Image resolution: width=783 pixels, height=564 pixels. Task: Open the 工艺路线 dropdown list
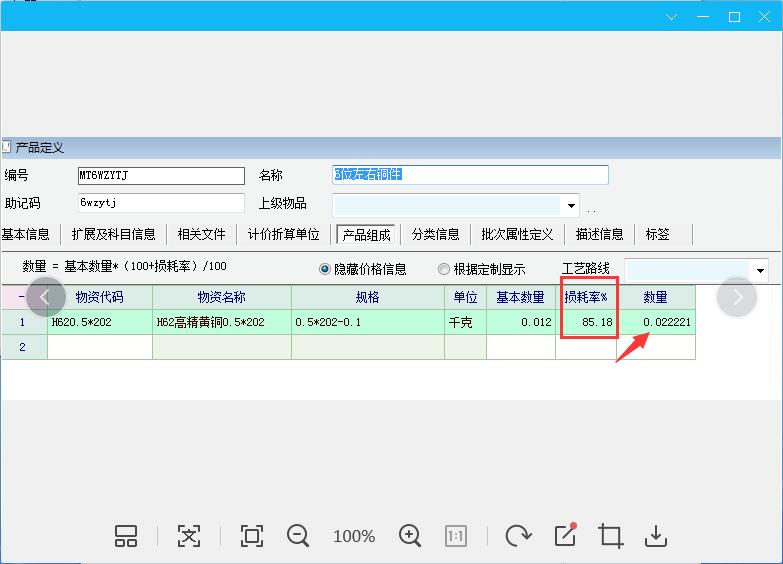(x=760, y=270)
